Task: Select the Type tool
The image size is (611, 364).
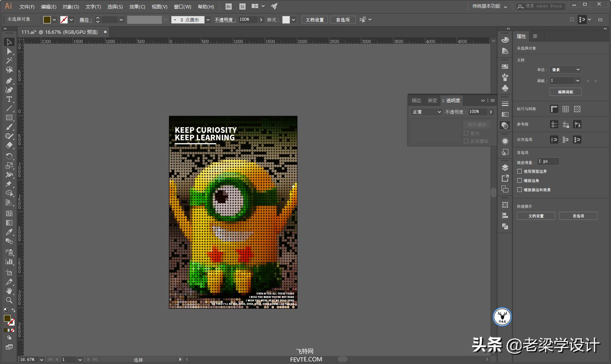Action: point(9,99)
